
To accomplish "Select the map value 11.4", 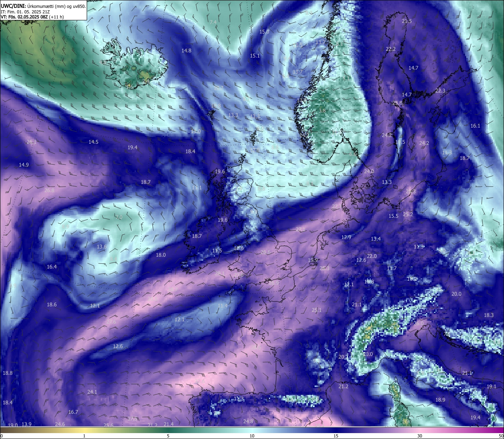I will pos(222,306).
